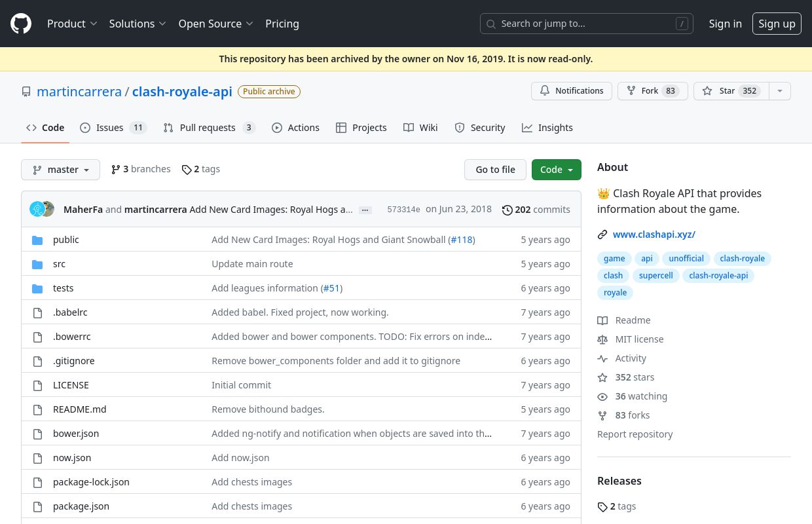This screenshot has width=812, height=524.
Task: Click the Sign up button
Action: tap(777, 24)
